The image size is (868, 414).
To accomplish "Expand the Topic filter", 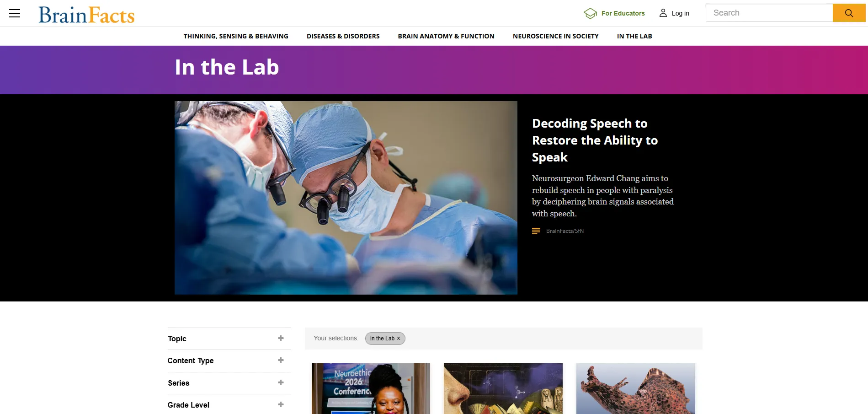I will tap(281, 339).
